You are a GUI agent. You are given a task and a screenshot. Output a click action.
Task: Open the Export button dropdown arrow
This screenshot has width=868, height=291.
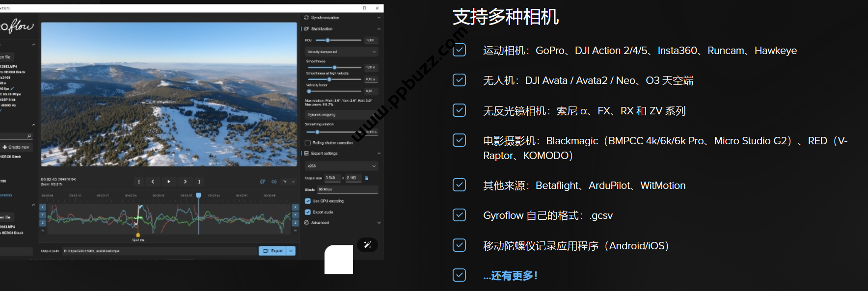[291, 251]
